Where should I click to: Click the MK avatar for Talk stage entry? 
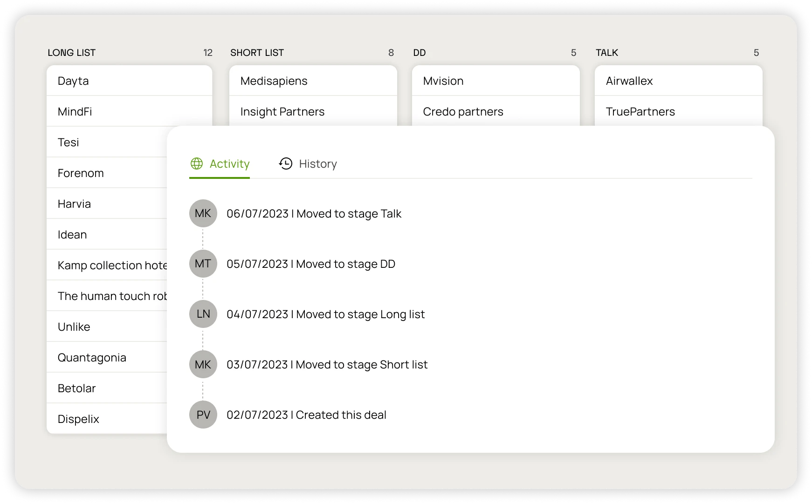(x=203, y=213)
